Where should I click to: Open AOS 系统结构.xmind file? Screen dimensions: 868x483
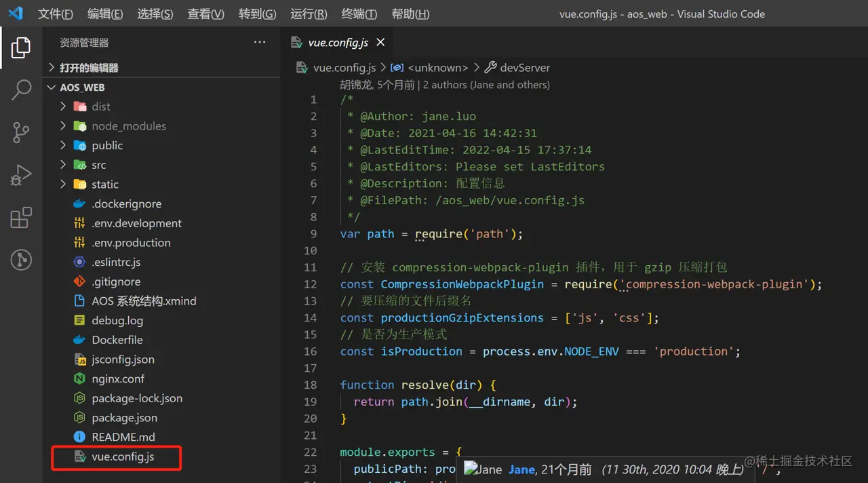[x=144, y=301]
